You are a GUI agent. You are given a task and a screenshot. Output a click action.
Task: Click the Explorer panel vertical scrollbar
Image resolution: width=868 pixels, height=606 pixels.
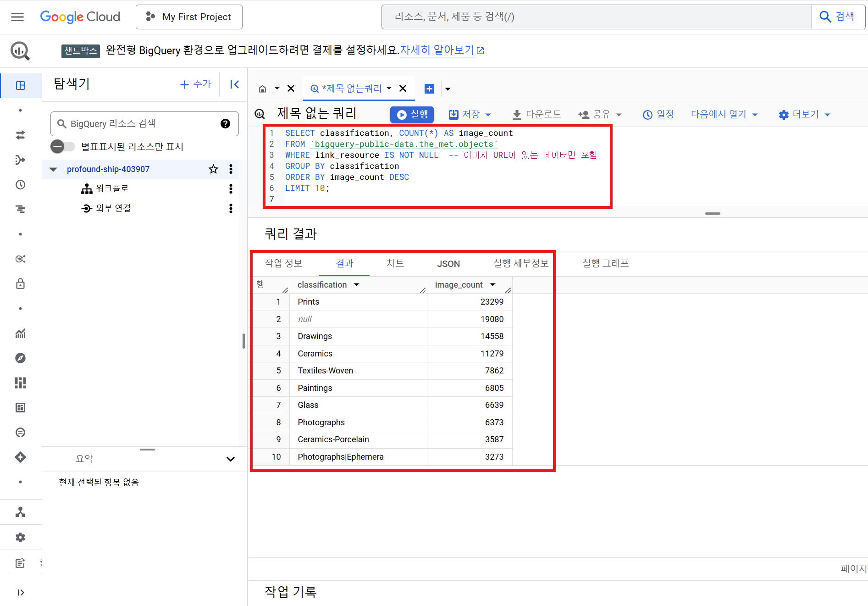[x=243, y=341]
